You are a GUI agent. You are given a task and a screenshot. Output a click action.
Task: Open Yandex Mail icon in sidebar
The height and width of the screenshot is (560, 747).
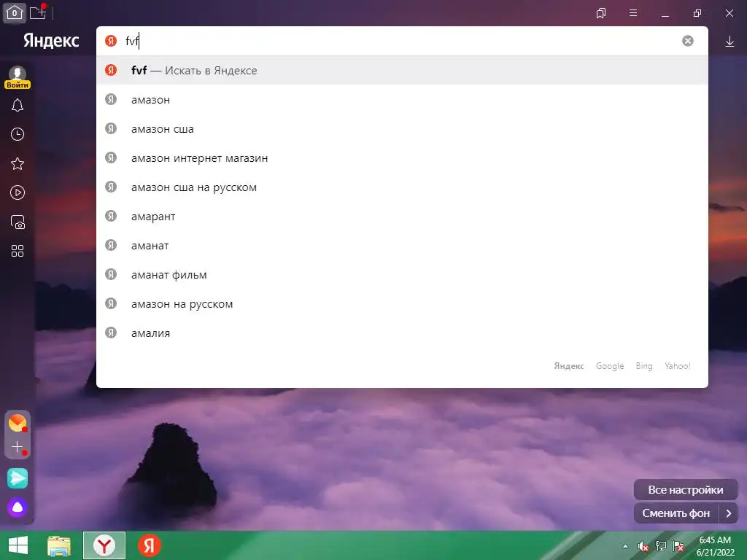pos(18,422)
